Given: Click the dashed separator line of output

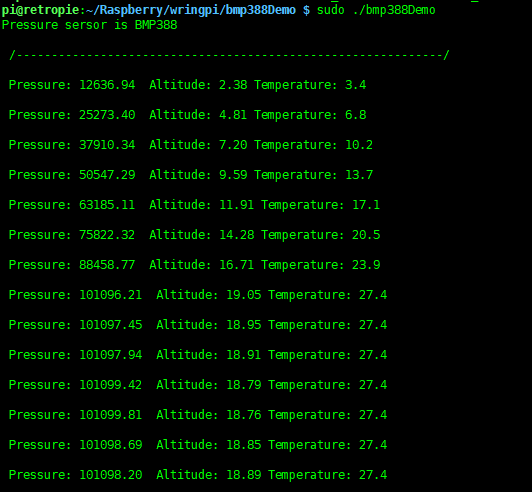Looking at the screenshot, I should click(x=229, y=55).
